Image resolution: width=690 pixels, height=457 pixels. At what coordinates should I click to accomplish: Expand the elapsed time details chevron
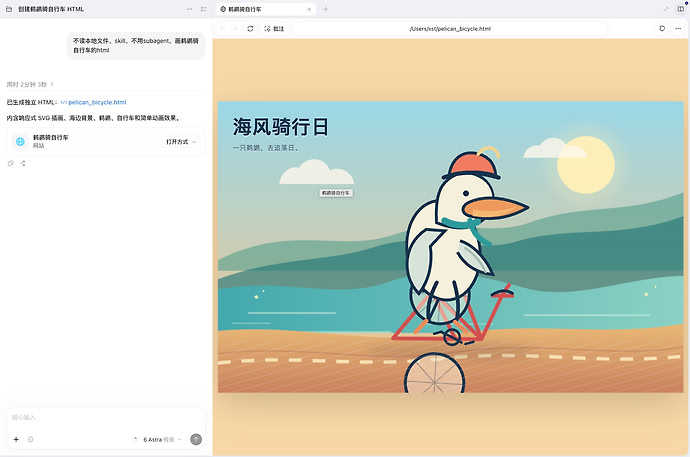pos(52,84)
